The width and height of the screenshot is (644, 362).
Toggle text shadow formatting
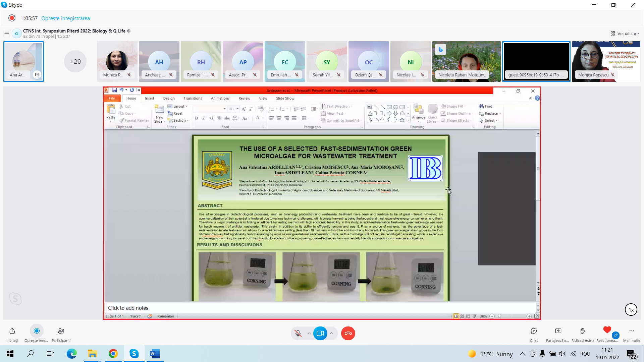point(219,118)
